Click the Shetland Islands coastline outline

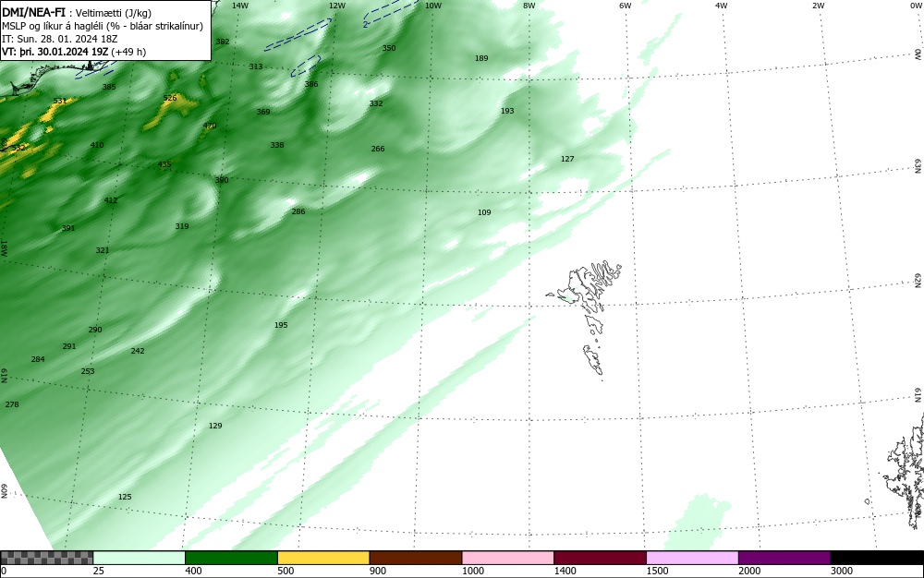pos(902,471)
